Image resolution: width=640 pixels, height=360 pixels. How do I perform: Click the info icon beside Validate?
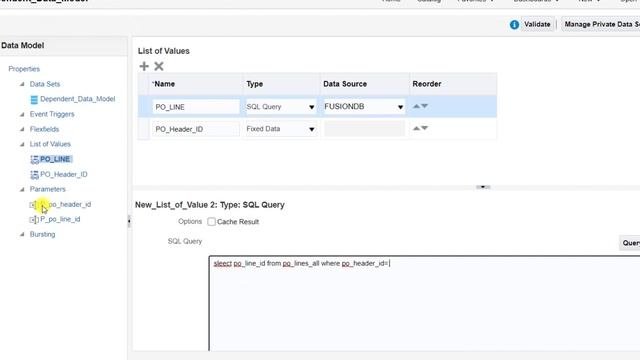pyautogui.click(x=514, y=24)
